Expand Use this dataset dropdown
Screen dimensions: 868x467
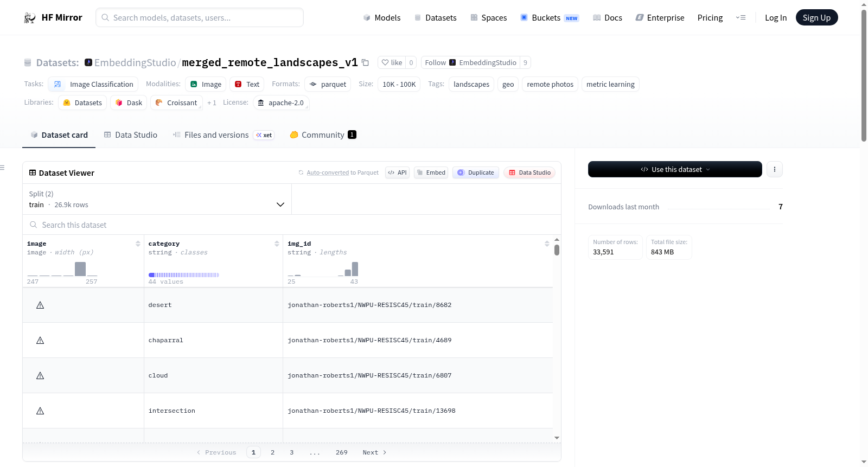(675, 169)
